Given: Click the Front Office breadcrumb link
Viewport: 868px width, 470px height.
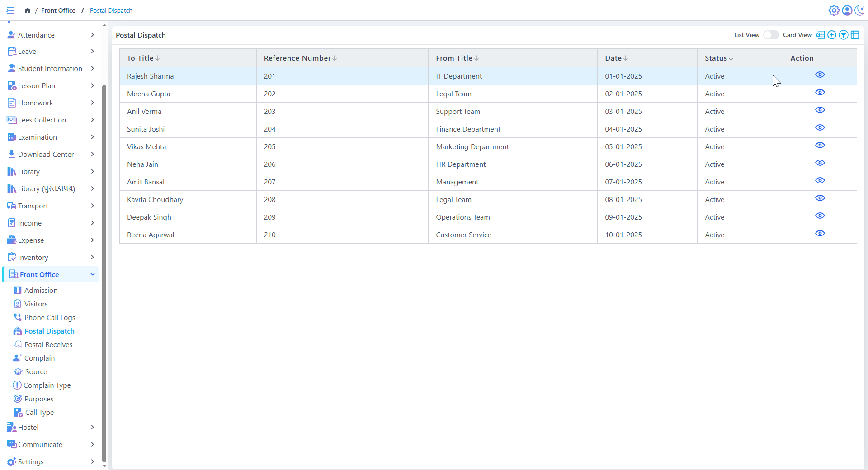Looking at the screenshot, I should click(x=58, y=10).
